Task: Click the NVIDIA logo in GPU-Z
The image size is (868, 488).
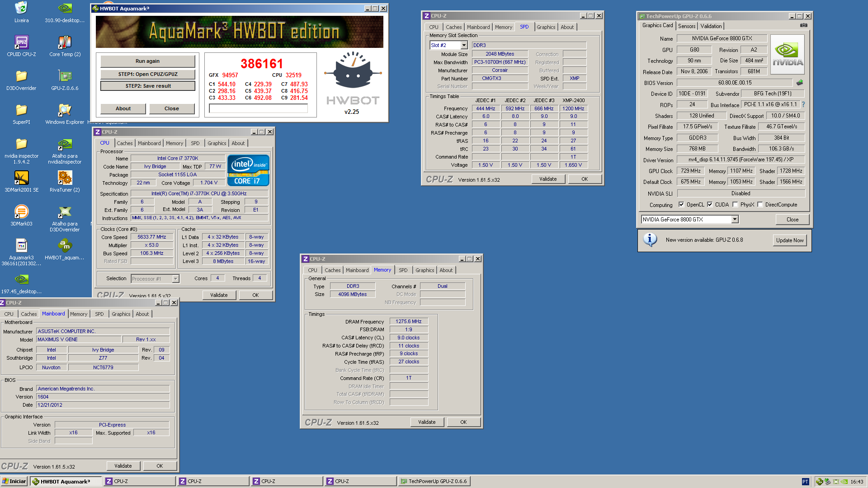Action: pyautogui.click(x=788, y=54)
